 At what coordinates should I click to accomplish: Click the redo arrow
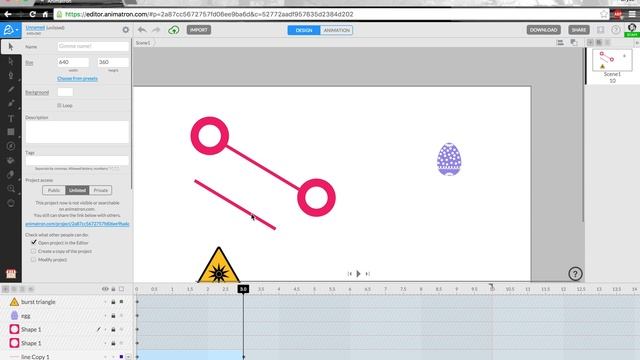[x=156, y=30]
